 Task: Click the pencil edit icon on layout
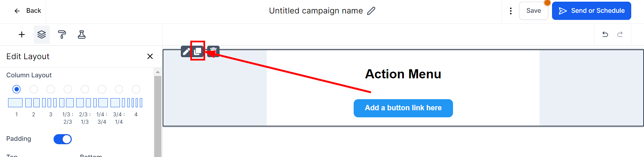[186, 51]
